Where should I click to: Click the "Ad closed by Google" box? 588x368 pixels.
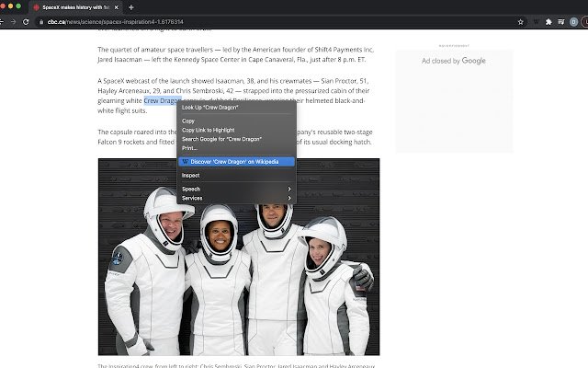pyautogui.click(x=454, y=101)
